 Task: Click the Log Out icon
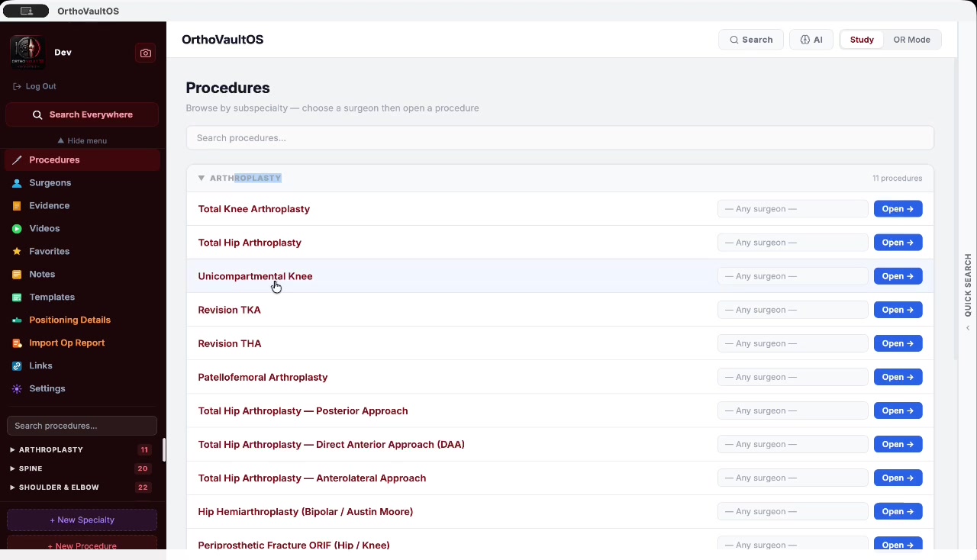click(17, 86)
